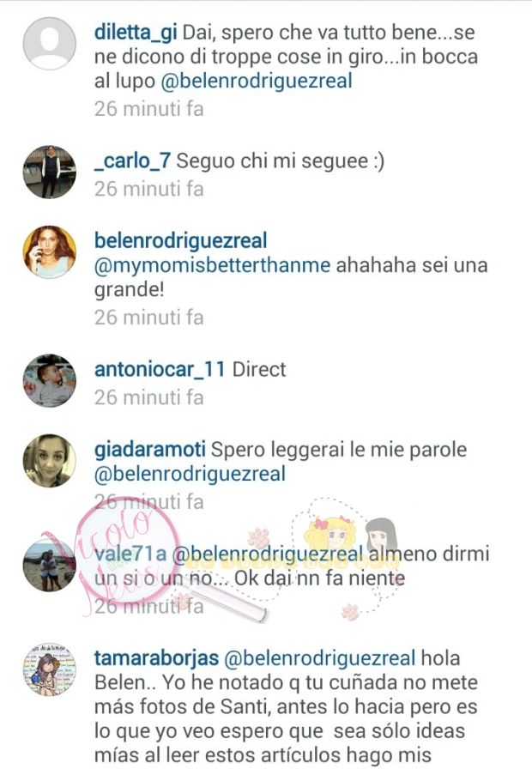Select the 'Direct' comment by antoniocar_11
The width and height of the screenshot is (532, 769).
tap(259, 369)
